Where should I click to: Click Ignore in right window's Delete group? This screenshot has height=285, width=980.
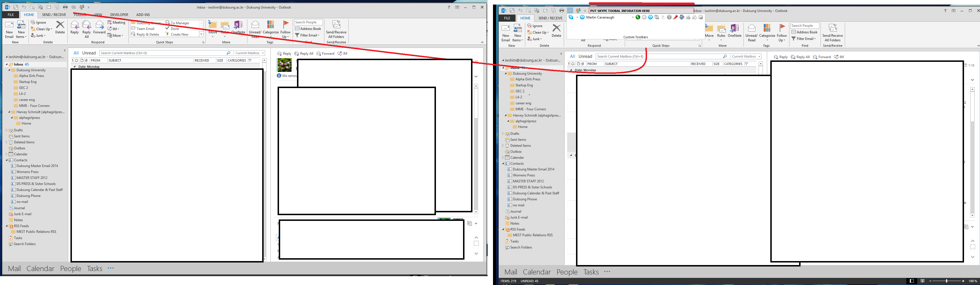coord(535,26)
